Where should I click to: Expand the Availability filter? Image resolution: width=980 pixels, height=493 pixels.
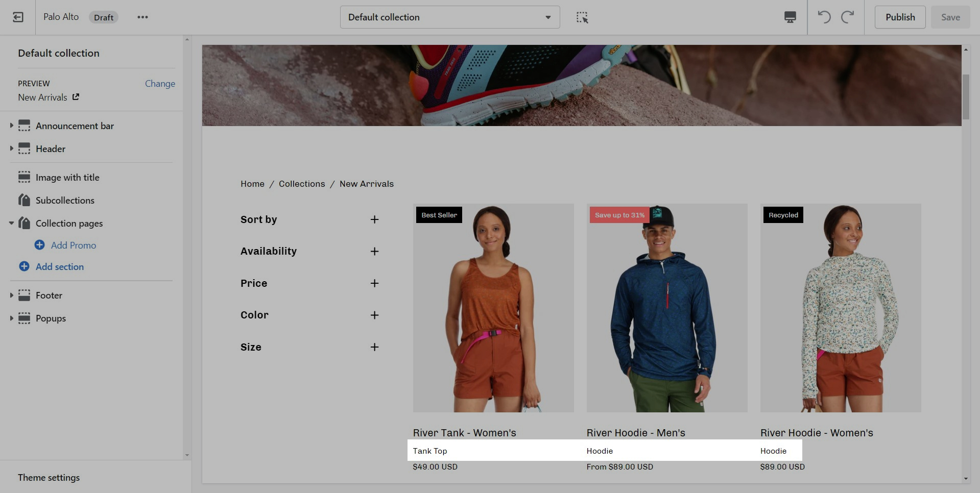click(374, 251)
